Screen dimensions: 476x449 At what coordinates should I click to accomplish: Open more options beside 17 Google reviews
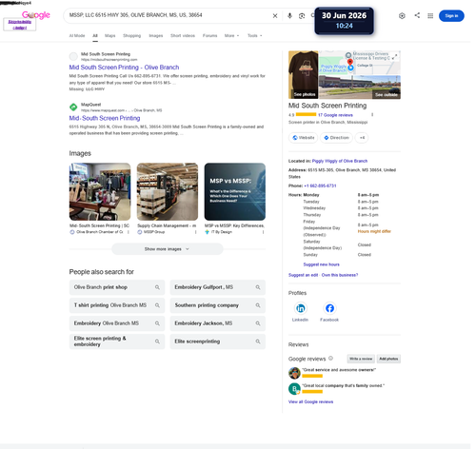372,115
